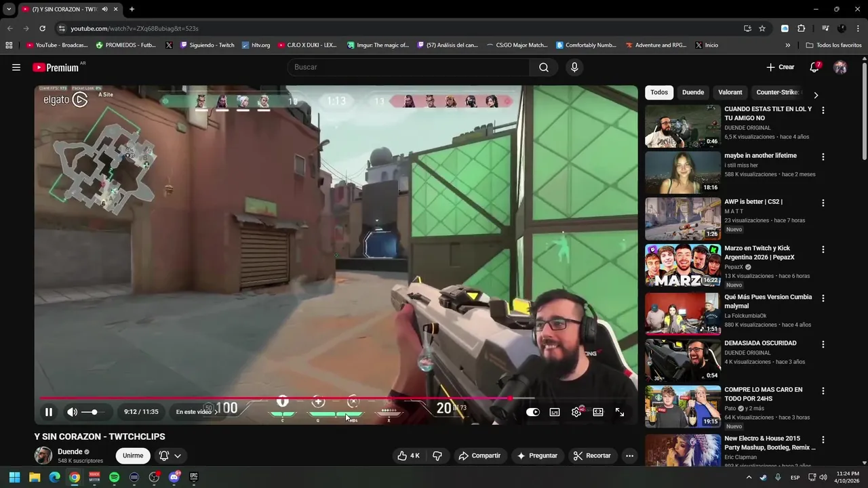This screenshot has height=488, width=868.
Task: Enter fullscreen mode
Action: [620, 412]
